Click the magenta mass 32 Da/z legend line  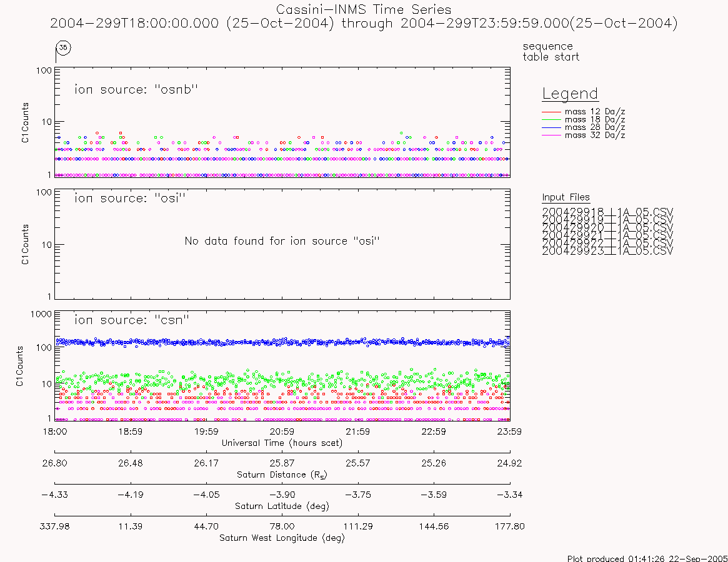click(552, 135)
